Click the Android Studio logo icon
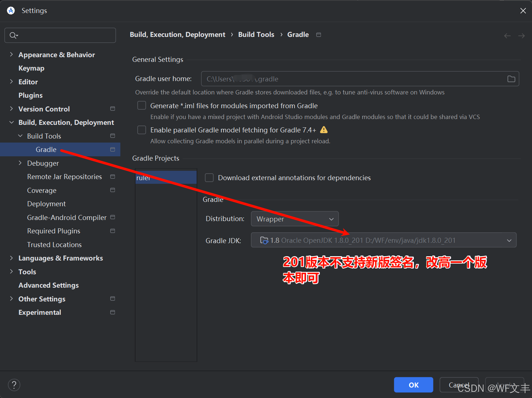This screenshot has width=532, height=398. [11, 10]
